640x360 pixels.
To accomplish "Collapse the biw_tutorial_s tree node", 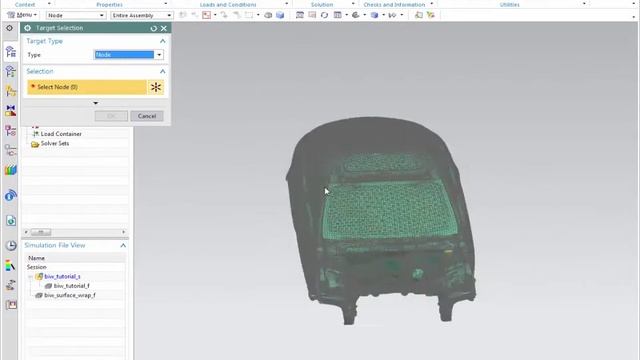I will pyautogui.click(x=30, y=277).
